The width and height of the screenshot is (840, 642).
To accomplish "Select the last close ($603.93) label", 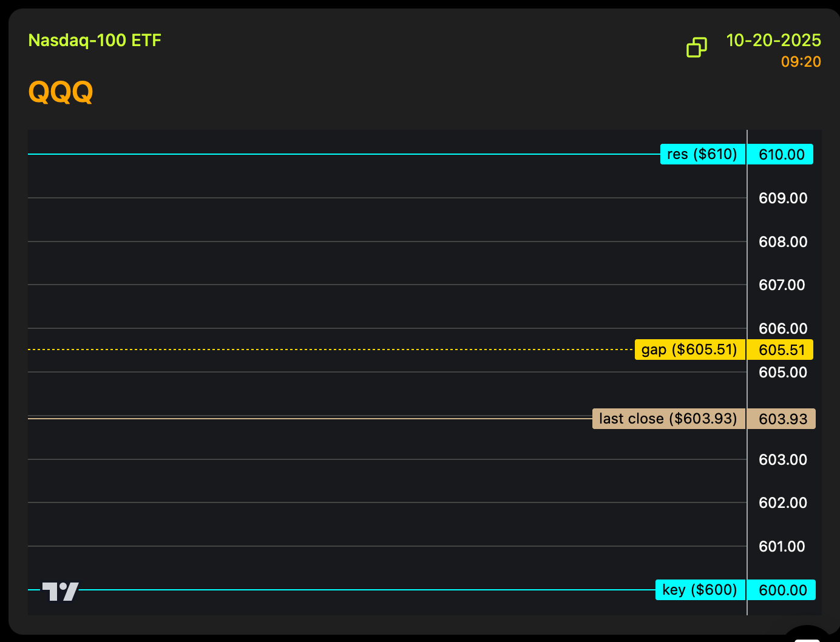I will point(668,419).
